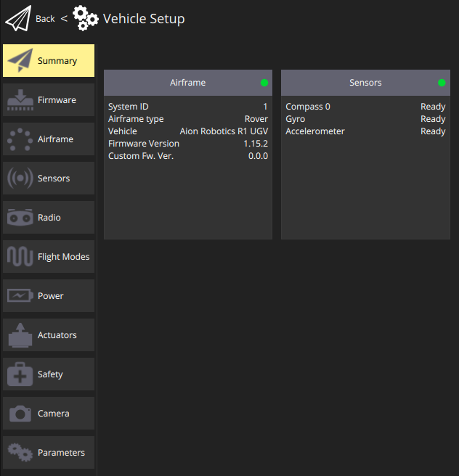Click the Actuators motor icon

[20, 335]
